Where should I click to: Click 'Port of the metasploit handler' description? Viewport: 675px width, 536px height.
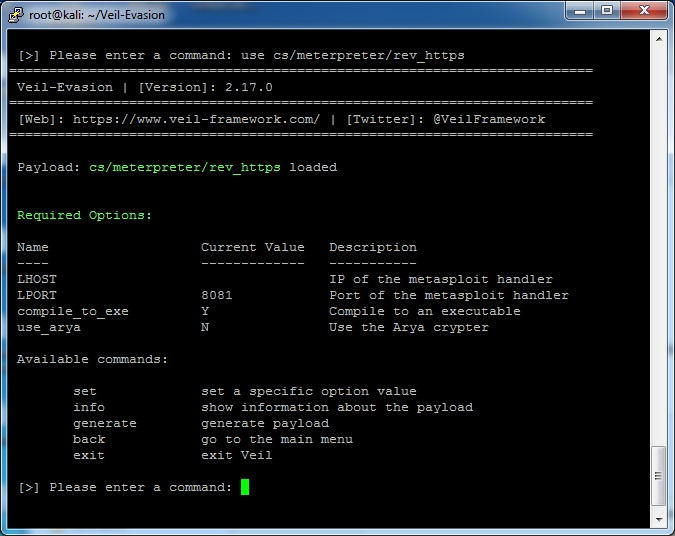[x=449, y=295]
